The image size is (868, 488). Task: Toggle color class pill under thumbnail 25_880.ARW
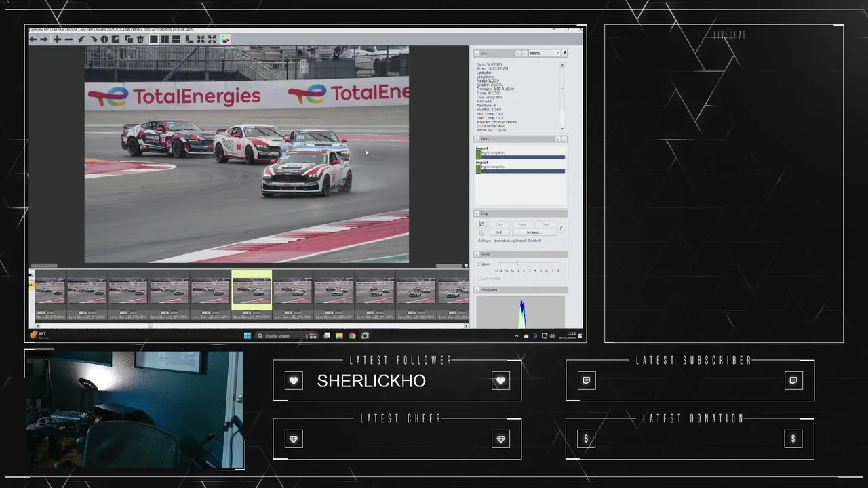[x=339, y=313]
